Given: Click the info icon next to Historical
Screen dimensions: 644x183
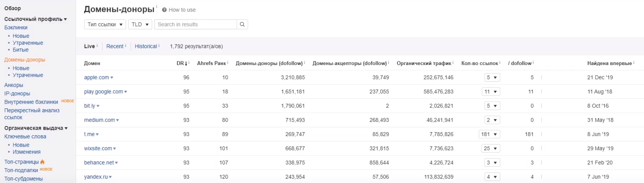Looking at the screenshot, I should [159, 46].
